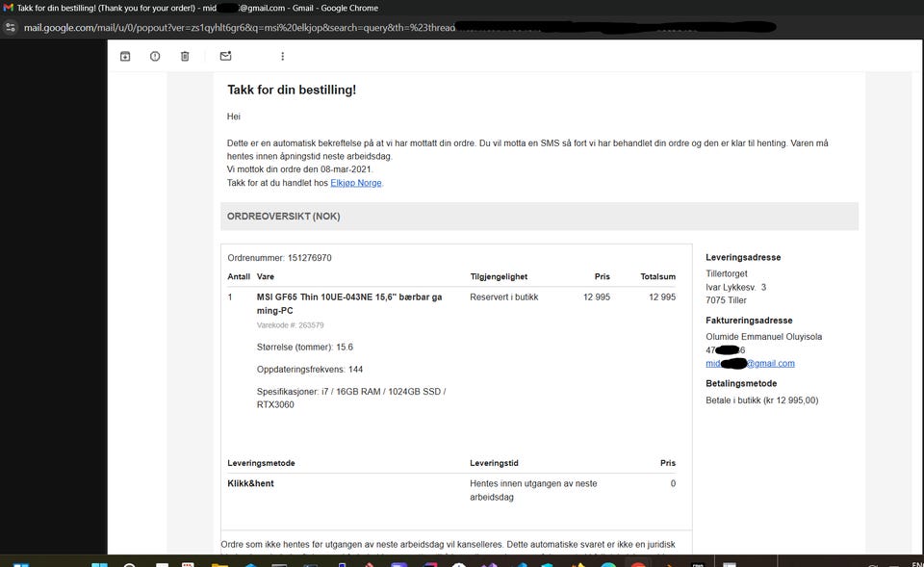The width and height of the screenshot is (924, 567).
Task: Click the '7075 Tiller' postal line
Action: (x=726, y=300)
